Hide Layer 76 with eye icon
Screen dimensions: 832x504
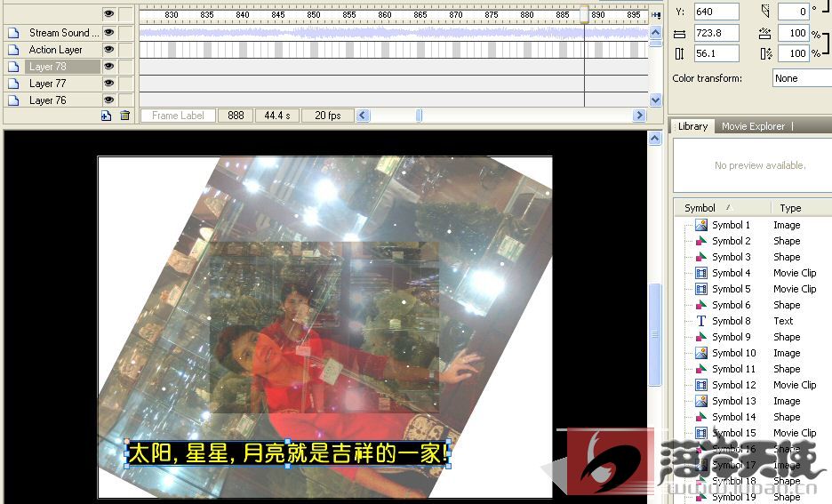pyautogui.click(x=108, y=100)
